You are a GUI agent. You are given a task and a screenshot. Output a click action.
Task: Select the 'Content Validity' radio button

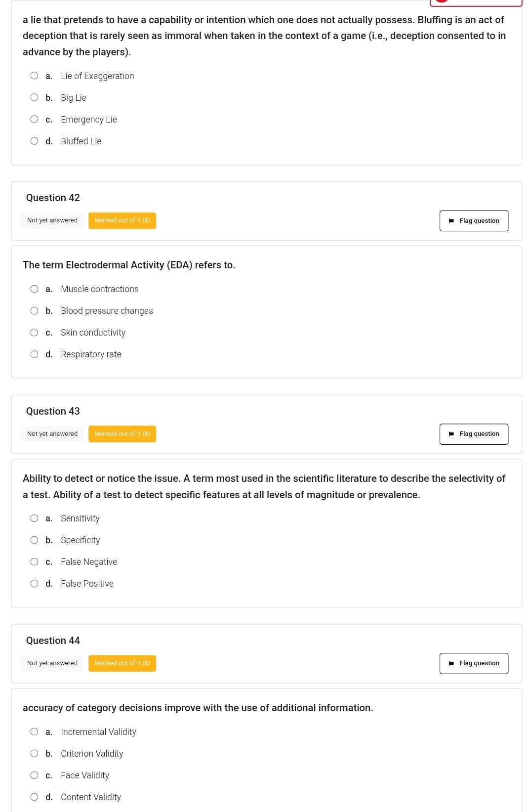tap(34, 797)
